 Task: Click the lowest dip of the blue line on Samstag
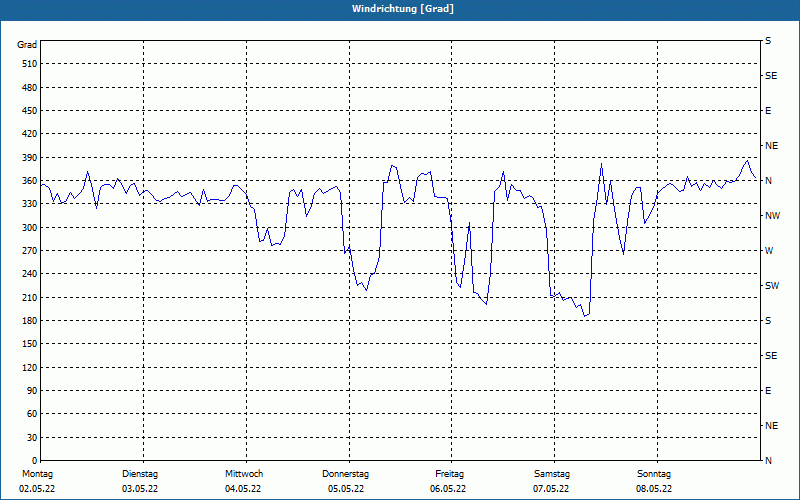(x=585, y=316)
